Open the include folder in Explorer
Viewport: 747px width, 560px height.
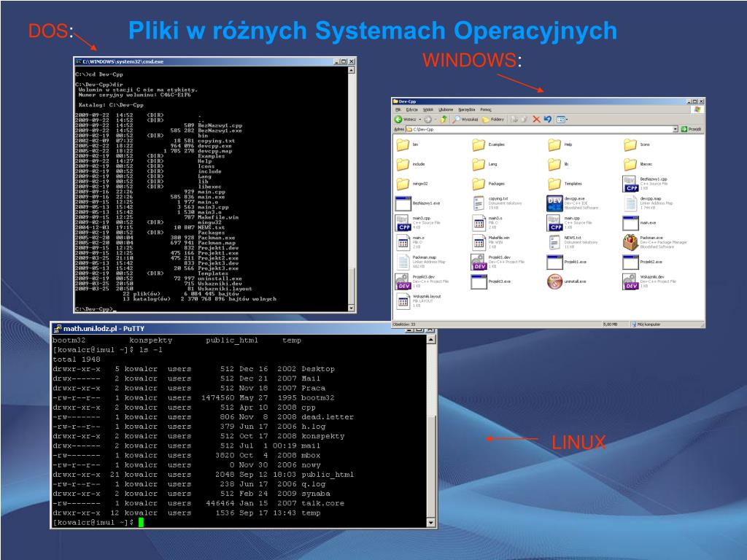click(x=403, y=164)
